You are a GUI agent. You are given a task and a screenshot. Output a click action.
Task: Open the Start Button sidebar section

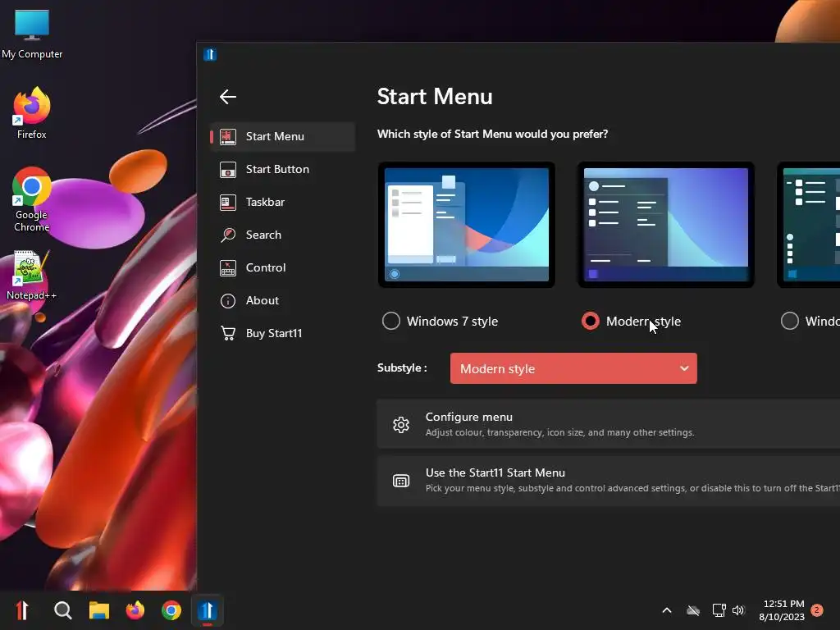[283, 169]
